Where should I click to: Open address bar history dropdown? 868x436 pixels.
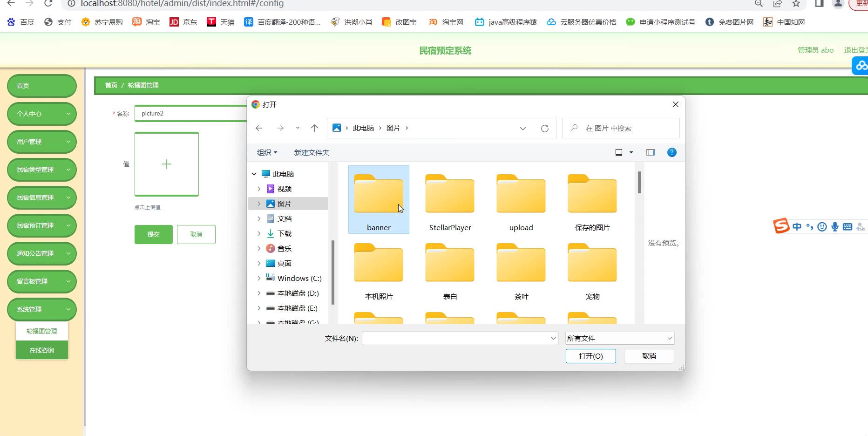[x=523, y=128]
